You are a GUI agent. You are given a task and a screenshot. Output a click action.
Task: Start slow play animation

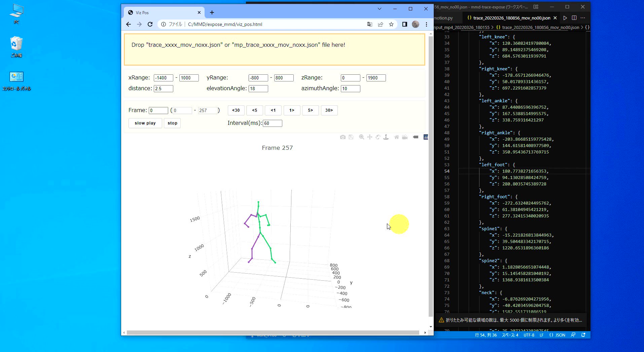[x=145, y=123]
